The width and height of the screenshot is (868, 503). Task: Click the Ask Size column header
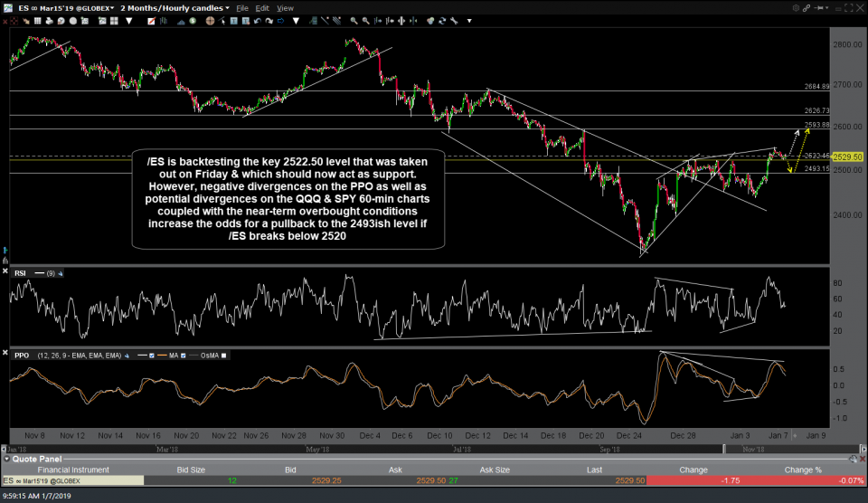pos(495,470)
